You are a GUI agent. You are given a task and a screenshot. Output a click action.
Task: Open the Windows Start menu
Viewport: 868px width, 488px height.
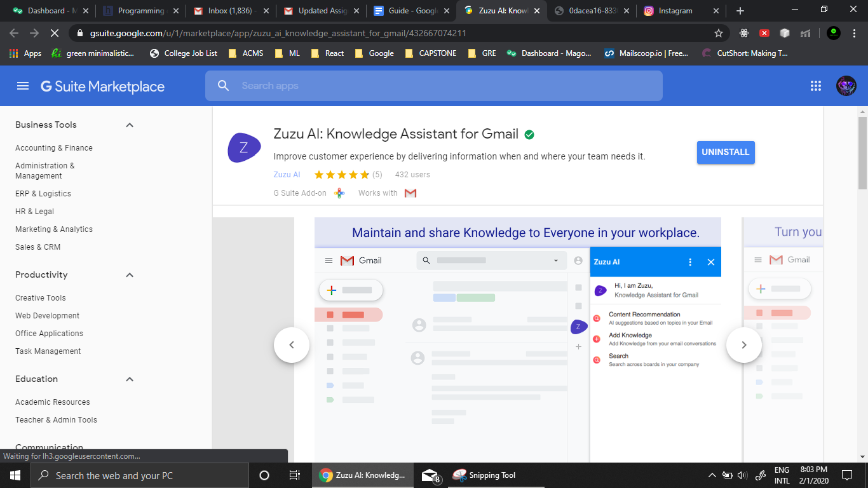15,475
